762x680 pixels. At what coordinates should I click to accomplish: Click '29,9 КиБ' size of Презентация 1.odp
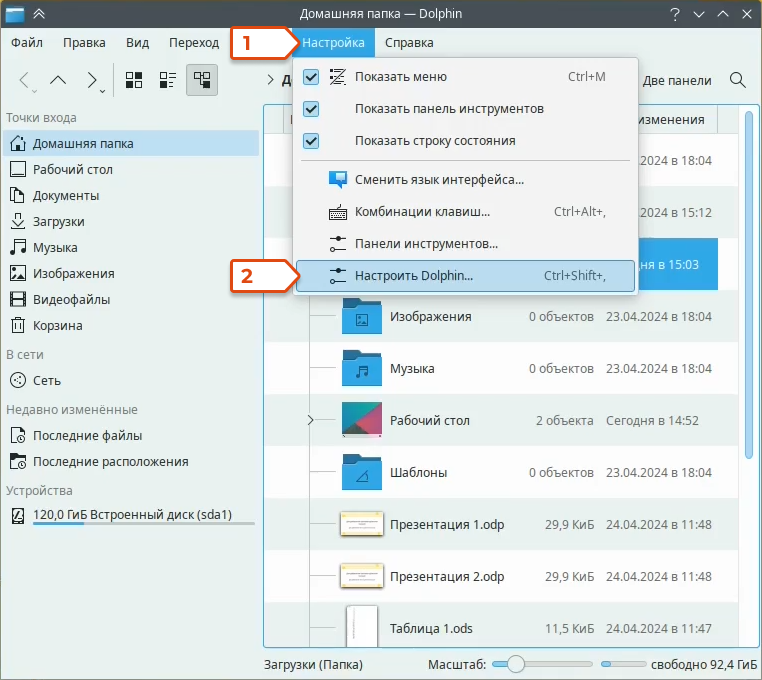pyautogui.click(x=569, y=524)
